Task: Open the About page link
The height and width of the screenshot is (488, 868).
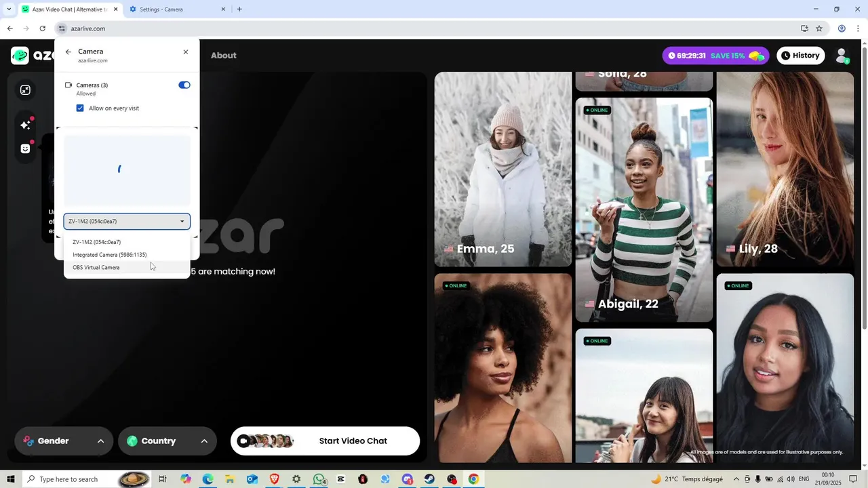Action: tap(223, 56)
